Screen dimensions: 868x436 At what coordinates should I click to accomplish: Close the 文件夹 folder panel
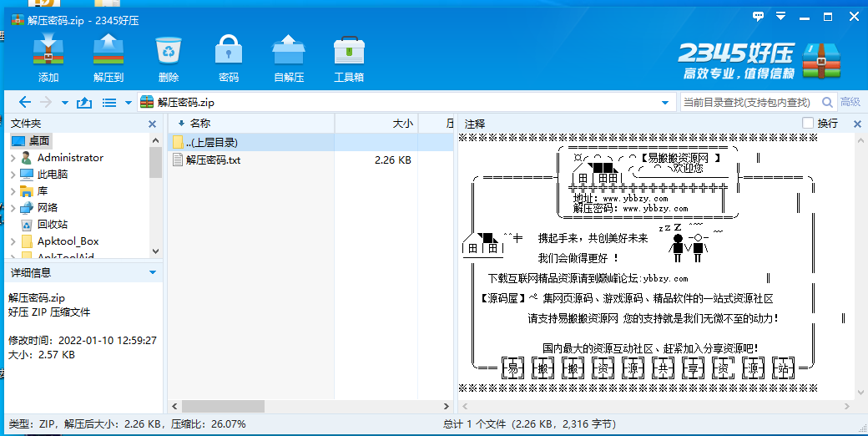(x=152, y=124)
